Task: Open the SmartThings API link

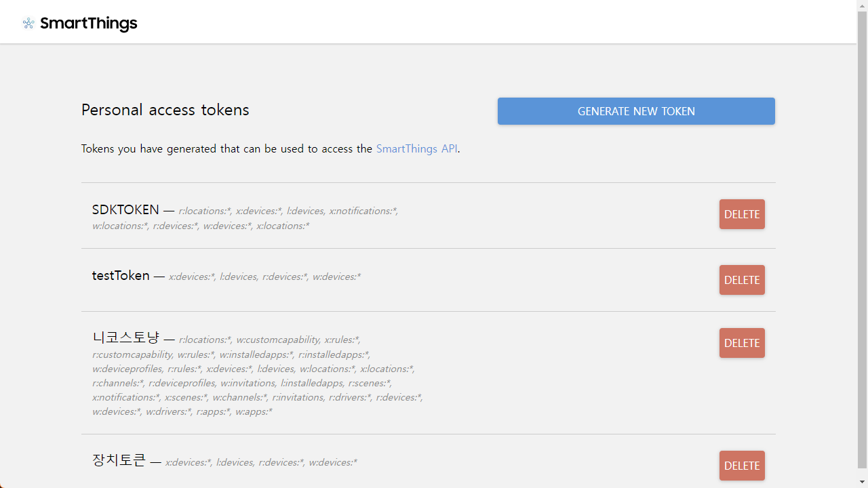Action: click(x=417, y=148)
